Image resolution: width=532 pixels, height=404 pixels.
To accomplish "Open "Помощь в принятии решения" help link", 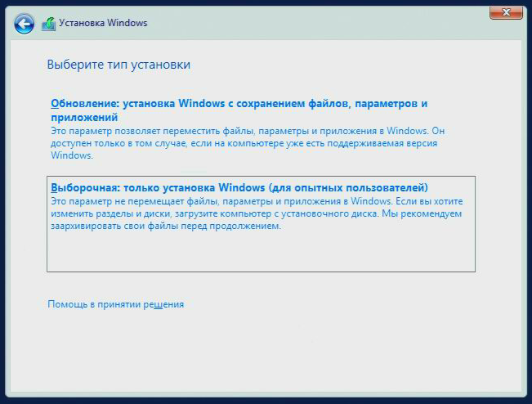I will (116, 304).
